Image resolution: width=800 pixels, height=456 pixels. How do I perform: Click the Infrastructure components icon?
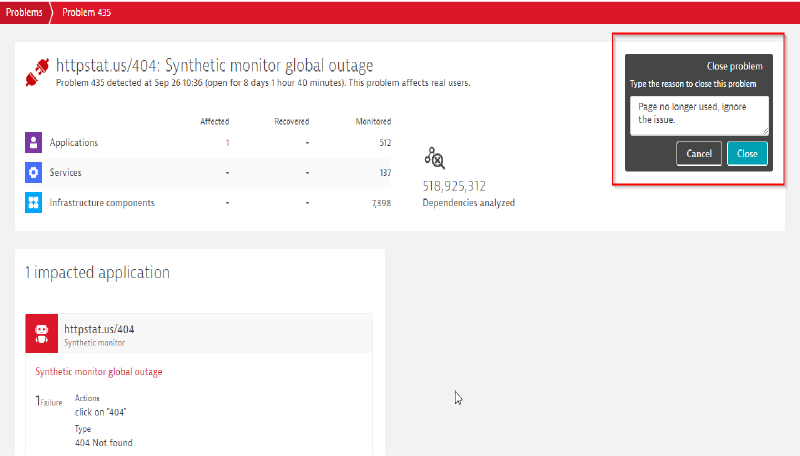click(34, 203)
